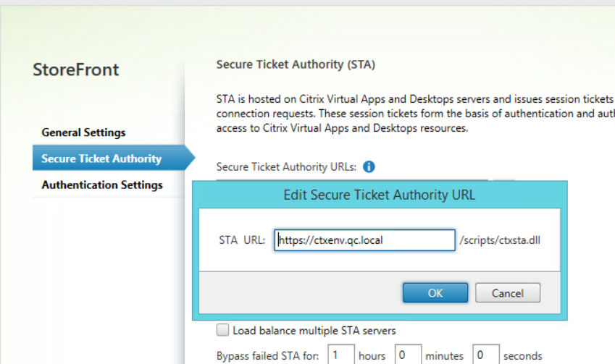Click the StoreFront heading in sidebar
The height and width of the screenshot is (364, 615).
[x=76, y=70]
